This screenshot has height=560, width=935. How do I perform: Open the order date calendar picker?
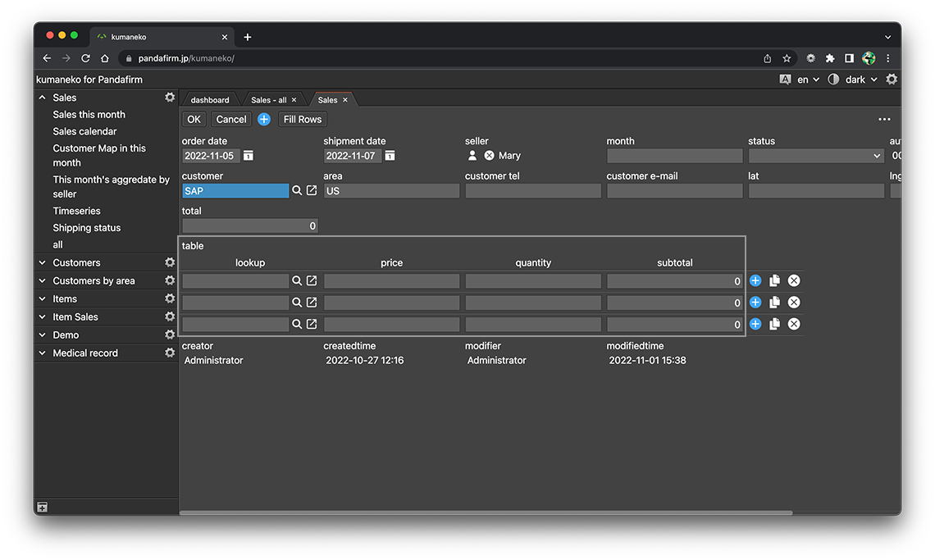click(249, 156)
